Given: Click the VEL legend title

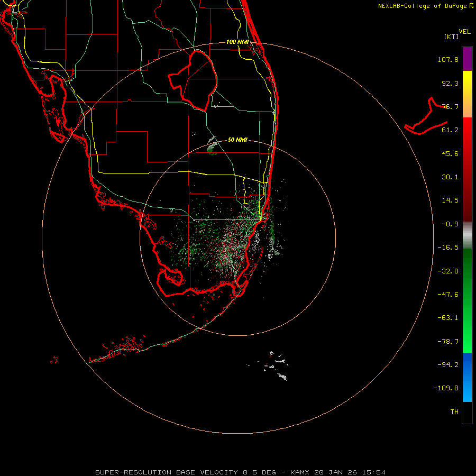Looking at the screenshot, I should tap(464, 32).
